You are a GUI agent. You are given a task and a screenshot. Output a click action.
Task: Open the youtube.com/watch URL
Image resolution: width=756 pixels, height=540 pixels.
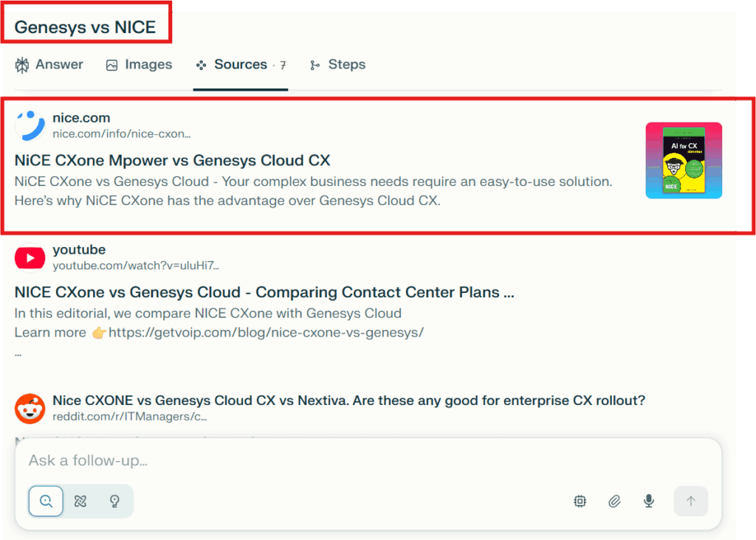[136, 266]
